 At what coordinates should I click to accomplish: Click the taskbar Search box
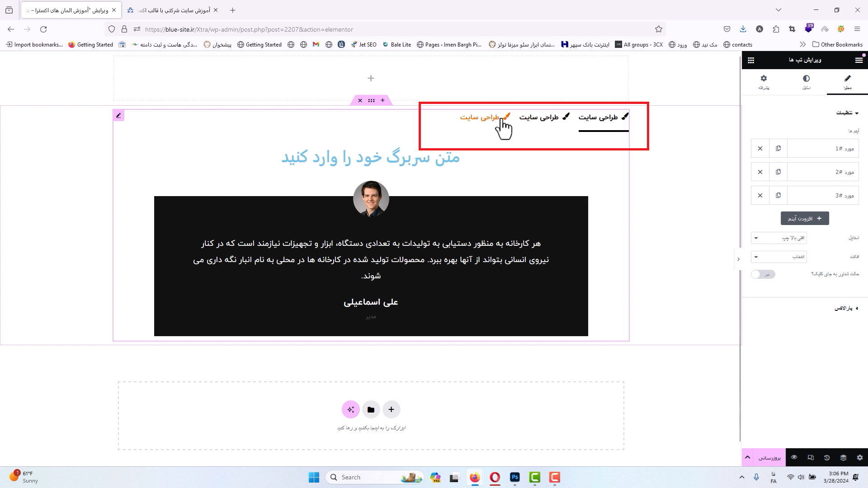click(x=375, y=478)
